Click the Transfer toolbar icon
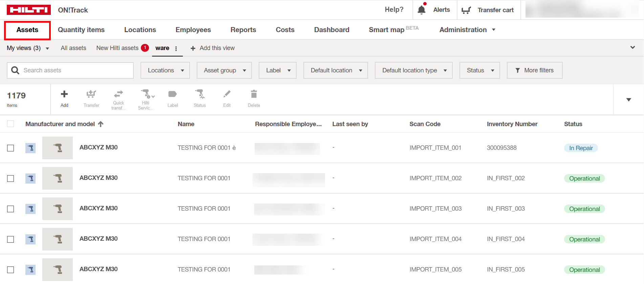Viewport: 644px width, 284px height. [x=91, y=94]
